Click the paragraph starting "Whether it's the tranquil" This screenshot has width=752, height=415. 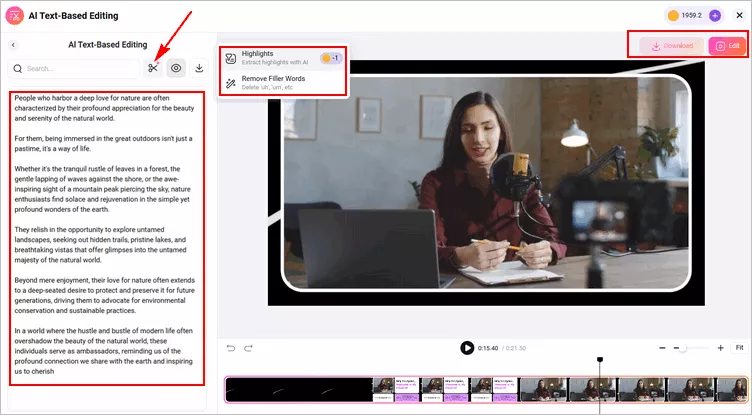[x=103, y=189]
